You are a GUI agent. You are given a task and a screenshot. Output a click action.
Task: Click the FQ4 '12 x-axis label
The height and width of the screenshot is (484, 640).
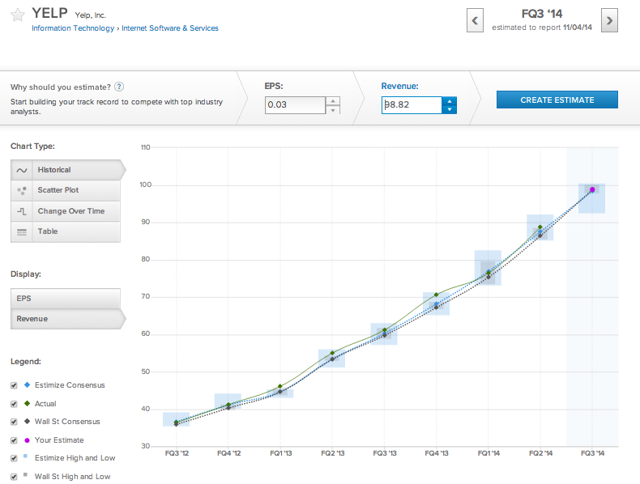(x=229, y=453)
